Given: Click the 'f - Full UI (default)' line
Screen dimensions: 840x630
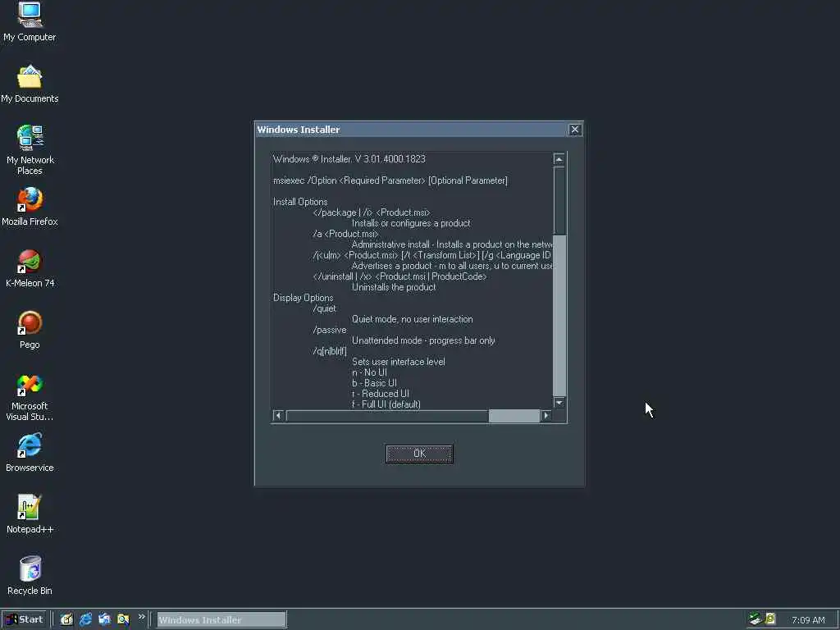Looking at the screenshot, I should pyautogui.click(x=386, y=404).
